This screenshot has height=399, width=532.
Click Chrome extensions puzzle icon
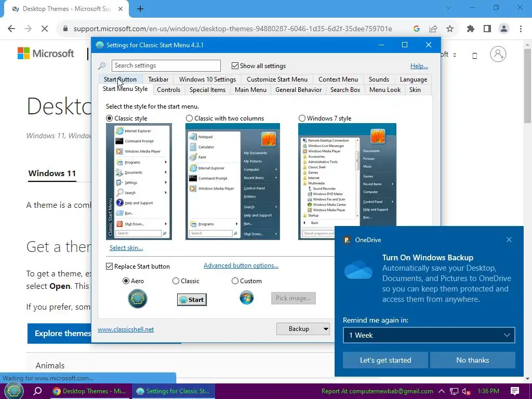point(471,29)
